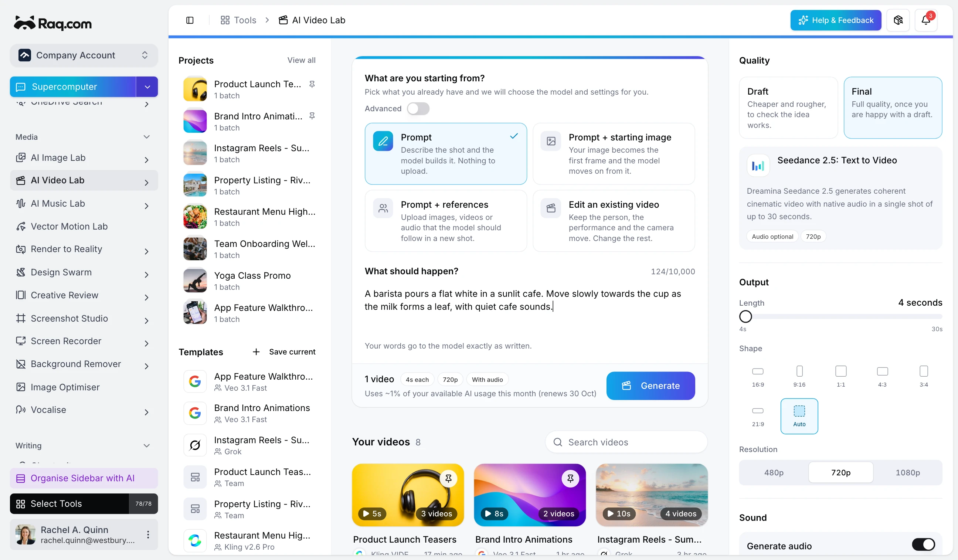Open user menu dots beside Rachel A. Quinn
Screen dimensions: 958x560
point(148,534)
